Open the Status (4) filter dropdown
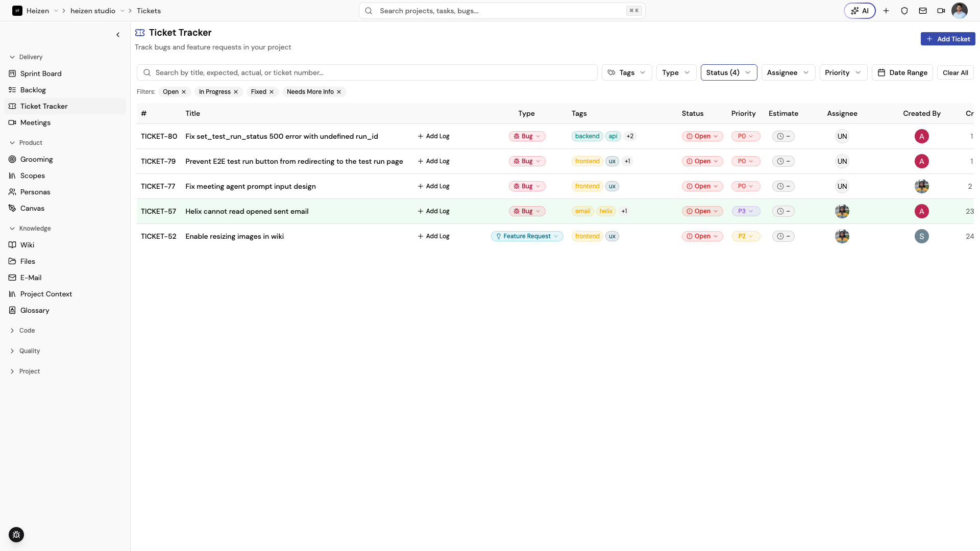 tap(728, 72)
